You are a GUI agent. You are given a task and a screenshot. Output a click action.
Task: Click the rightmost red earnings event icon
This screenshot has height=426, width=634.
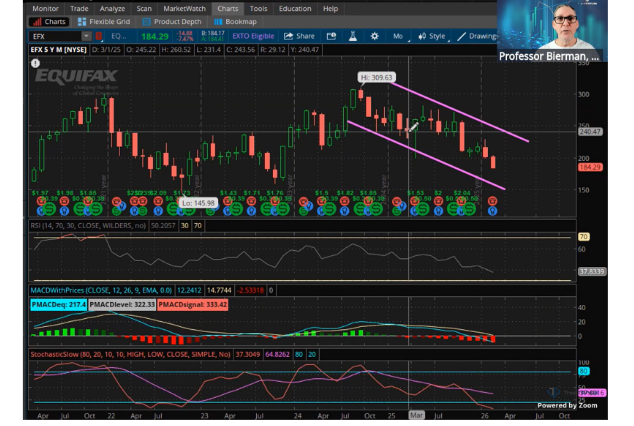492,201
